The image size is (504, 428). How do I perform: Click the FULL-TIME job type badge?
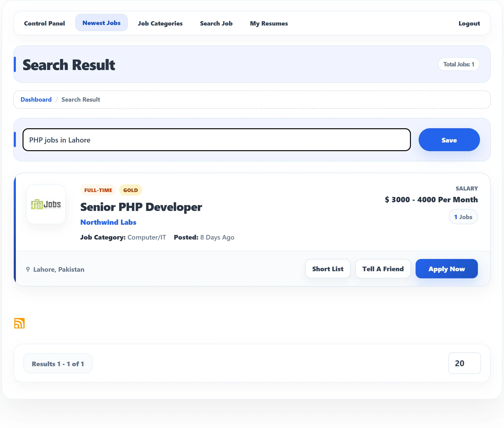(x=98, y=190)
